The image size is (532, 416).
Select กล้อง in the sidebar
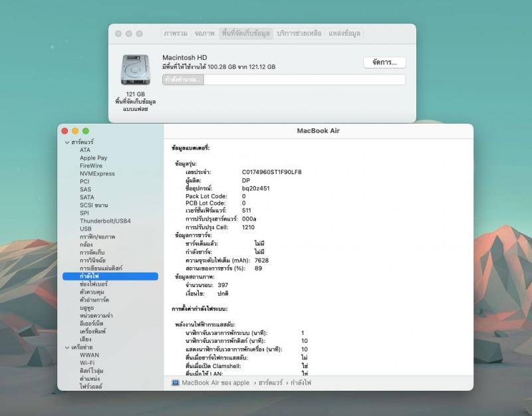click(x=86, y=245)
